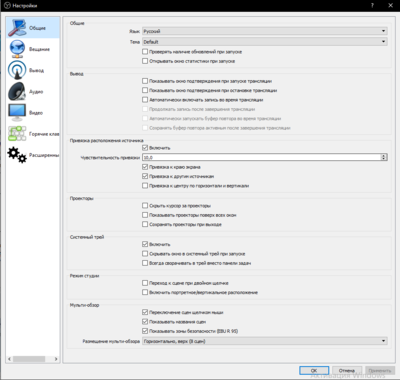Open the Расширенные gears icon
The width and height of the screenshot is (400, 380).
pyautogui.click(x=17, y=155)
